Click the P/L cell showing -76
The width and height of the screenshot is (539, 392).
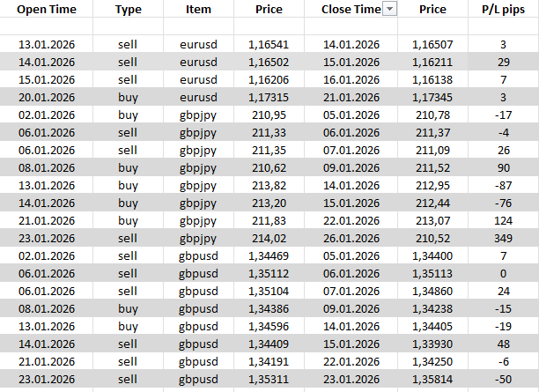[x=503, y=201]
